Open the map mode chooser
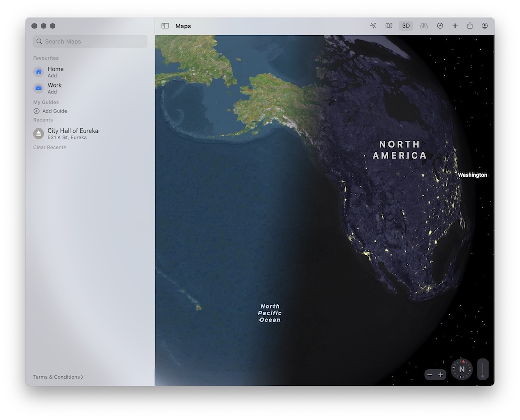 (x=389, y=26)
